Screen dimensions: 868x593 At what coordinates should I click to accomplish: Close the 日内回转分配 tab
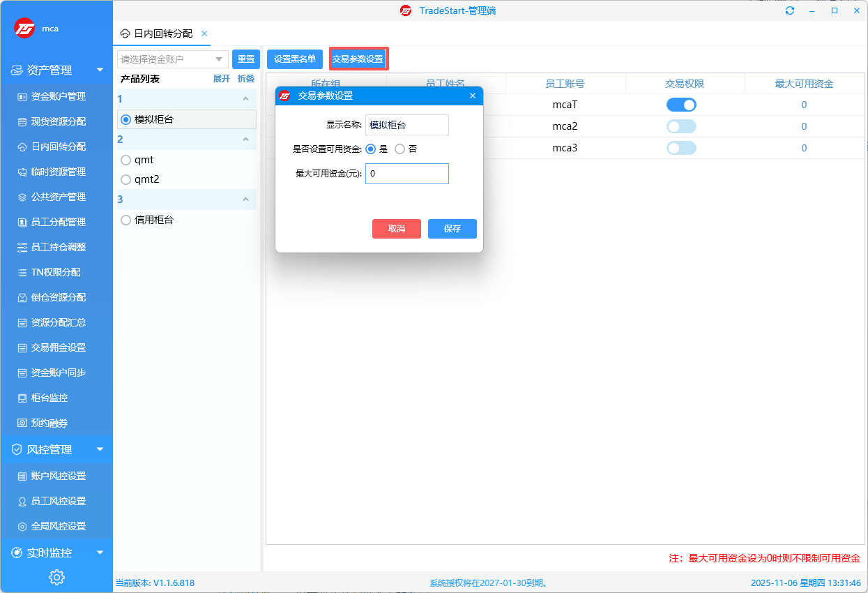click(204, 33)
